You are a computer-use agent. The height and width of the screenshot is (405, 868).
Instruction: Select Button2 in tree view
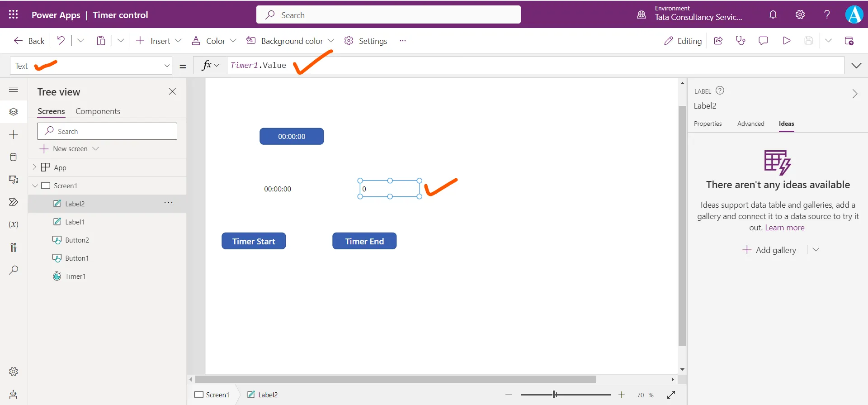(x=107, y=240)
